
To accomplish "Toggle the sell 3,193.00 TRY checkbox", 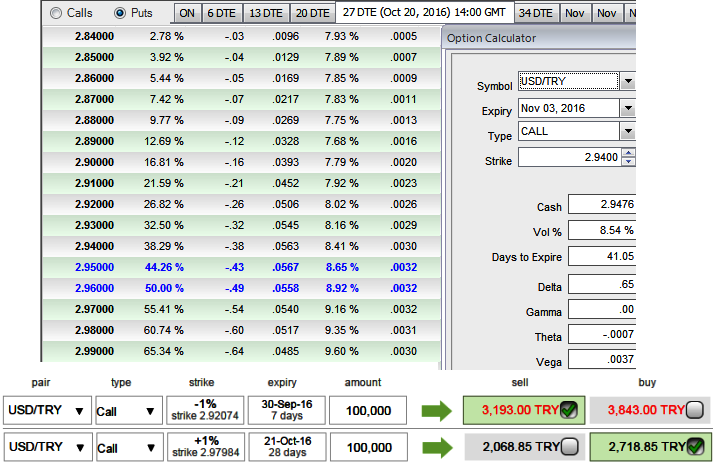I will click(568, 409).
